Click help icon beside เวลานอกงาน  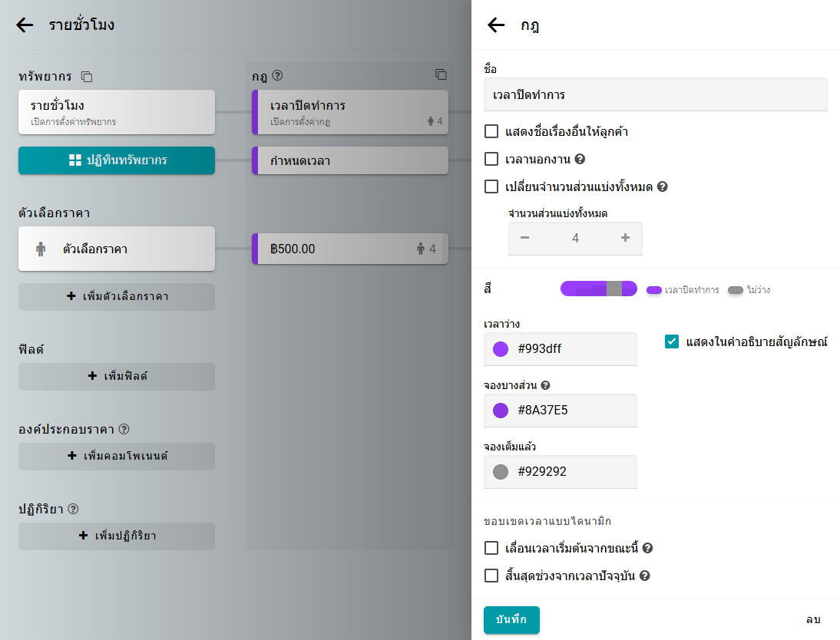tap(580, 160)
